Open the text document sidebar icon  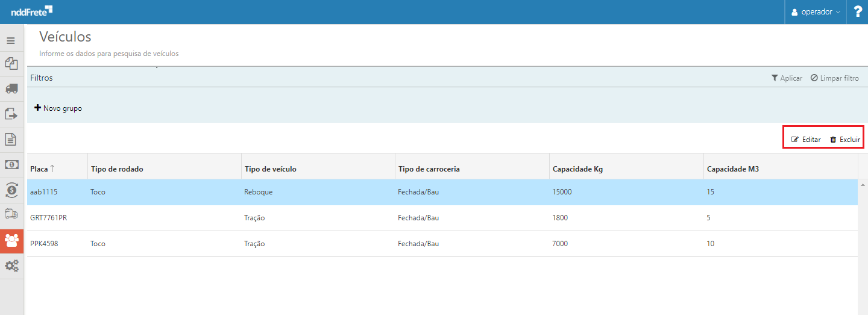point(11,139)
